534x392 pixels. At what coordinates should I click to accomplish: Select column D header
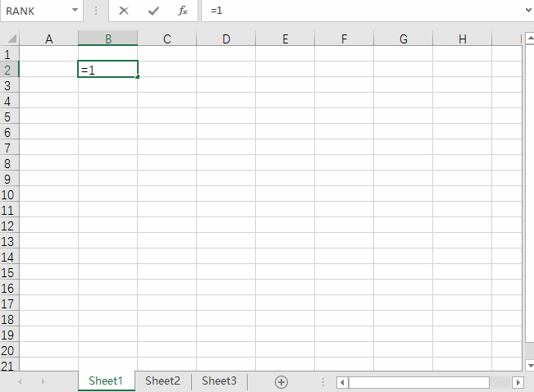(226, 39)
